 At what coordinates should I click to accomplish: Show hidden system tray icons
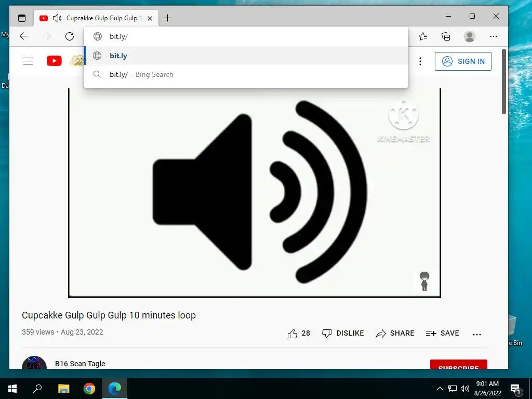point(440,389)
